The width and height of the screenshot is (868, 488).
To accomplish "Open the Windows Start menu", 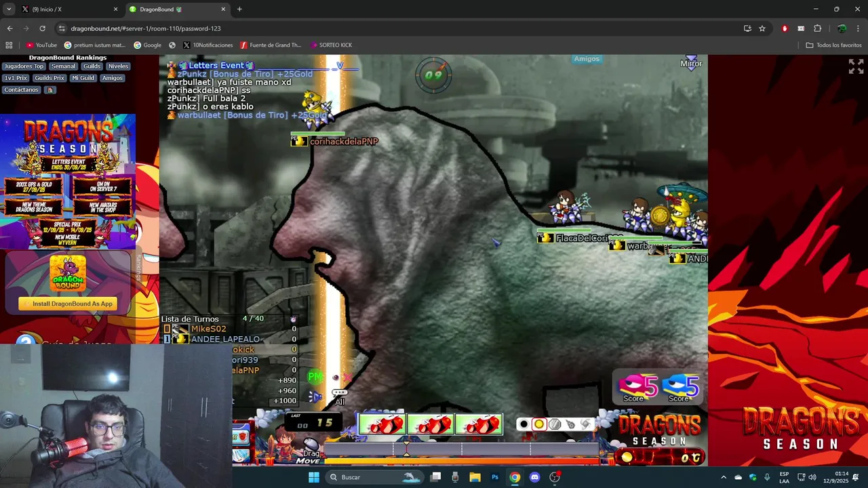I will pos(314,477).
